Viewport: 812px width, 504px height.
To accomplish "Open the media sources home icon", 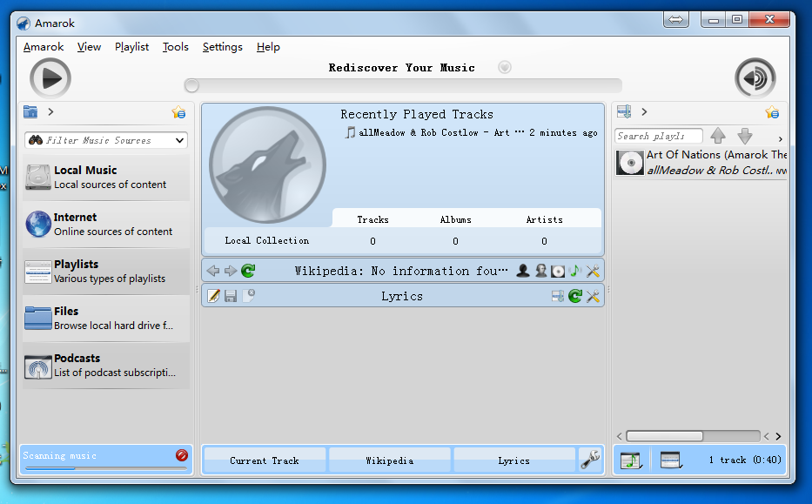I will 30,111.
